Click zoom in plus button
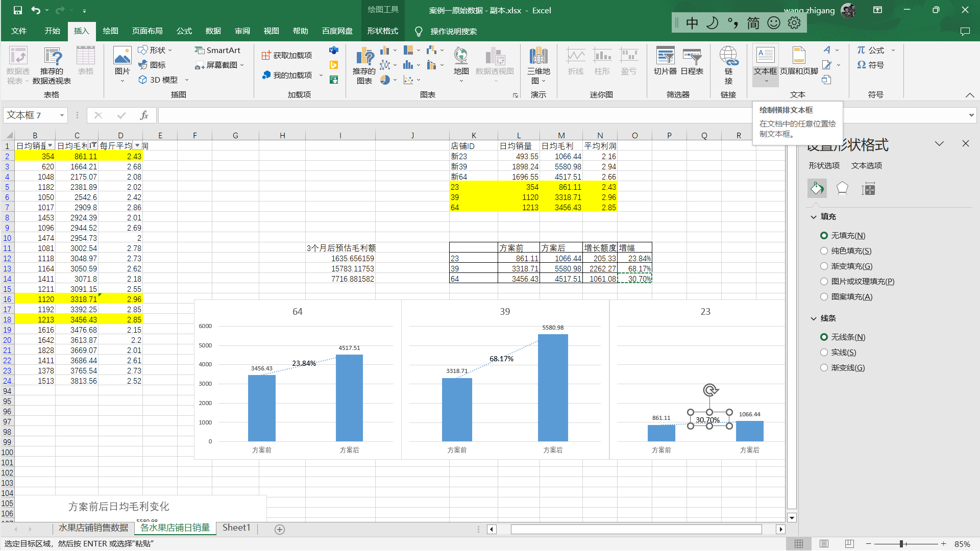The width and height of the screenshot is (980, 551). click(944, 544)
